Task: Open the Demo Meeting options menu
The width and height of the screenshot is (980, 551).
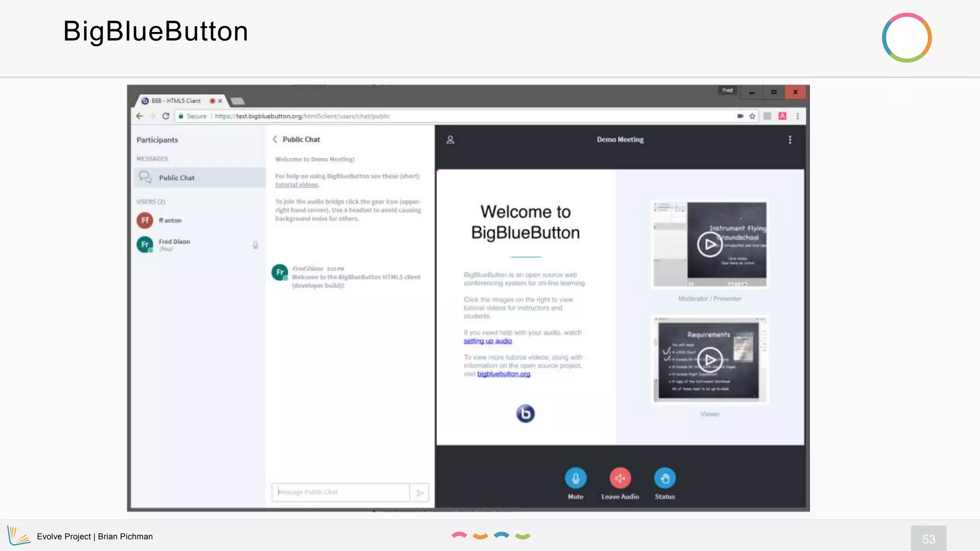Action: click(x=790, y=140)
